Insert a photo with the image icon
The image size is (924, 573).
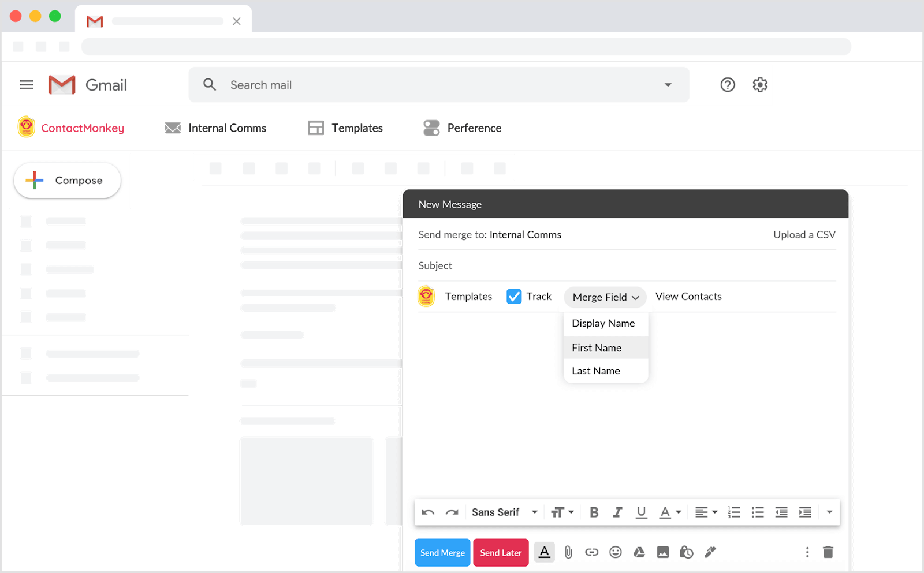click(x=663, y=552)
